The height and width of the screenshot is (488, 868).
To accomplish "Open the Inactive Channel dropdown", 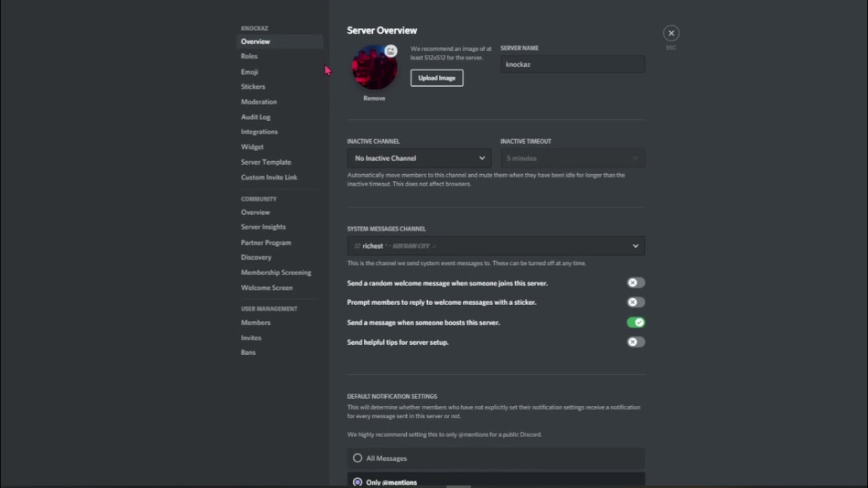I will click(420, 158).
